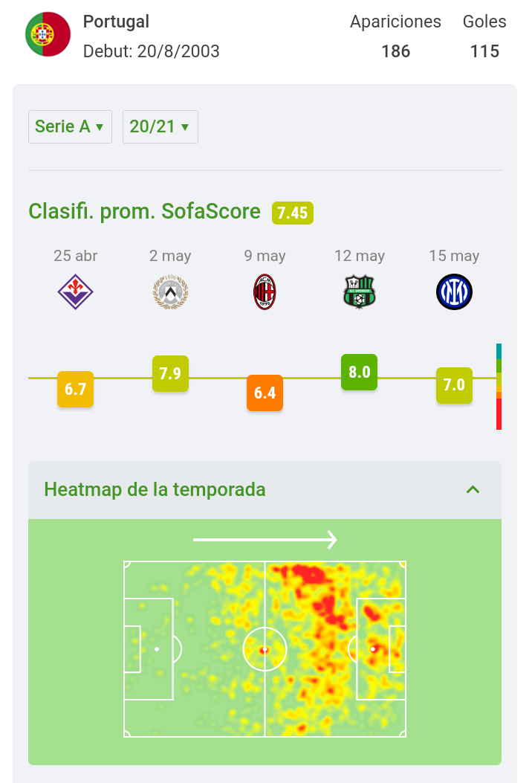
Task: Click the 7.0 rating for 15 may
Action: tap(454, 385)
